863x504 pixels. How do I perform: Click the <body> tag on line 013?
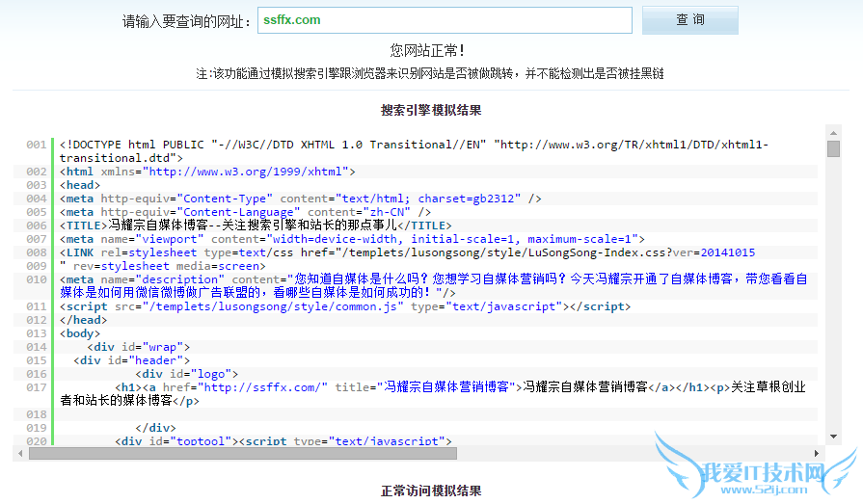(80, 333)
